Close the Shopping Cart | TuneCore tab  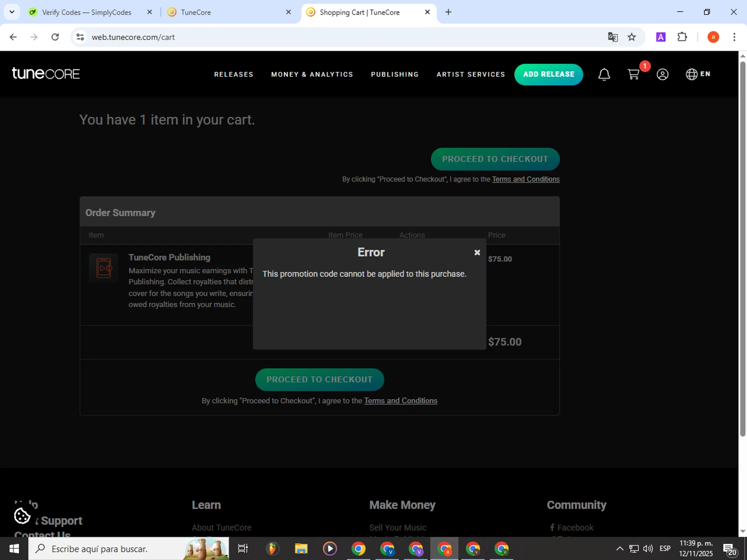tap(427, 12)
